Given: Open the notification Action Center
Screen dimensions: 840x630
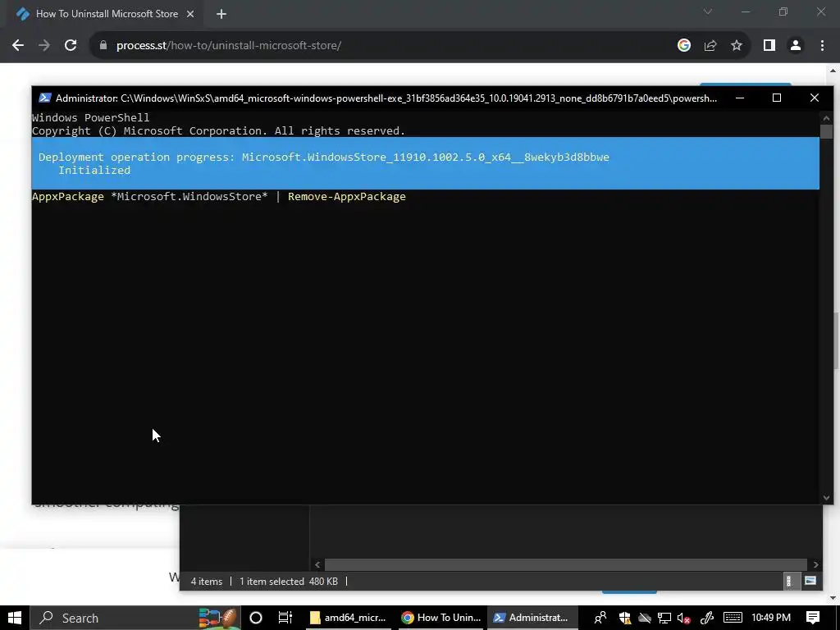Looking at the screenshot, I should [813, 618].
